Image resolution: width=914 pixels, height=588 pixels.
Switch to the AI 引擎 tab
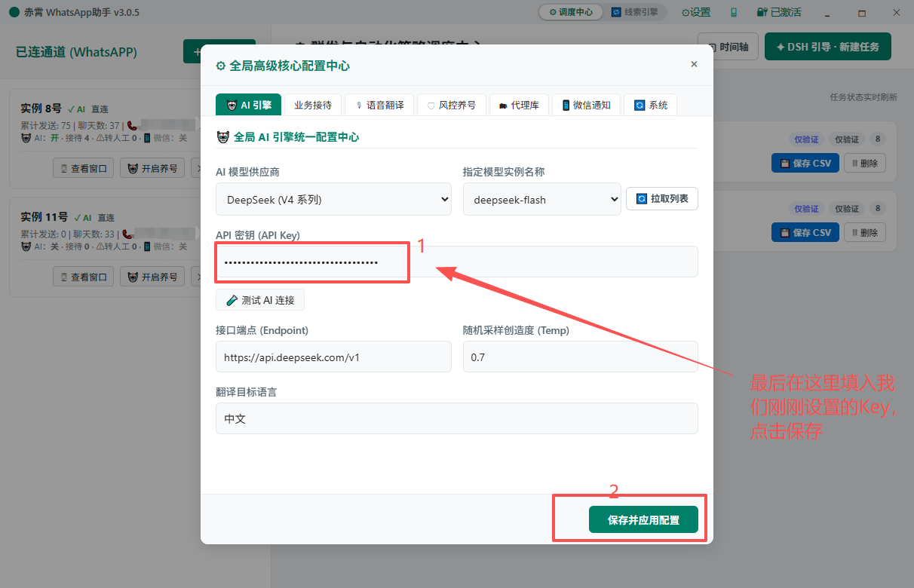tap(248, 105)
